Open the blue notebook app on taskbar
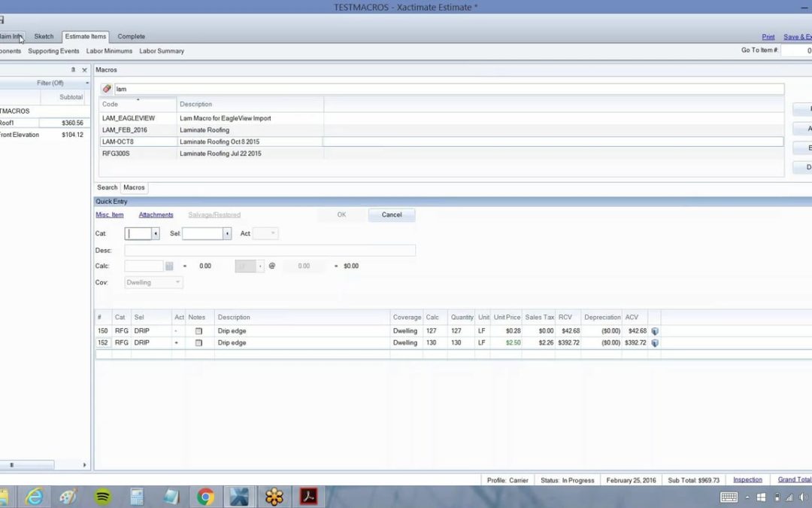 [171, 497]
